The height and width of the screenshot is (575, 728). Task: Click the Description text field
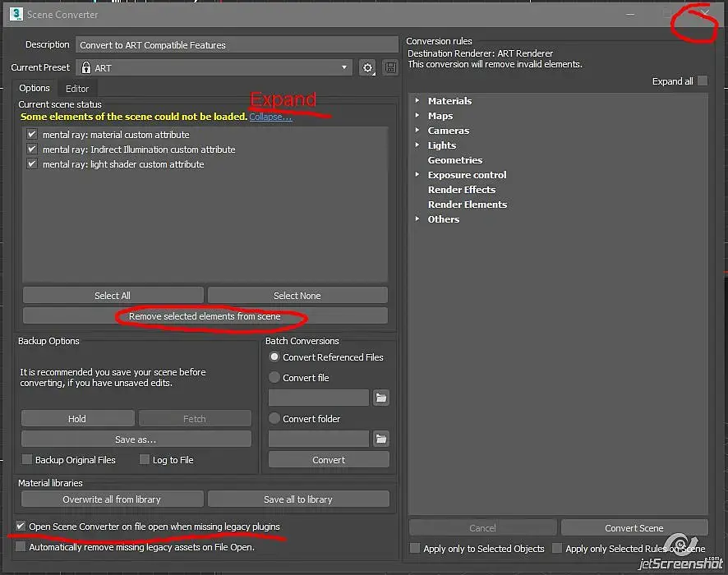pyautogui.click(x=237, y=45)
